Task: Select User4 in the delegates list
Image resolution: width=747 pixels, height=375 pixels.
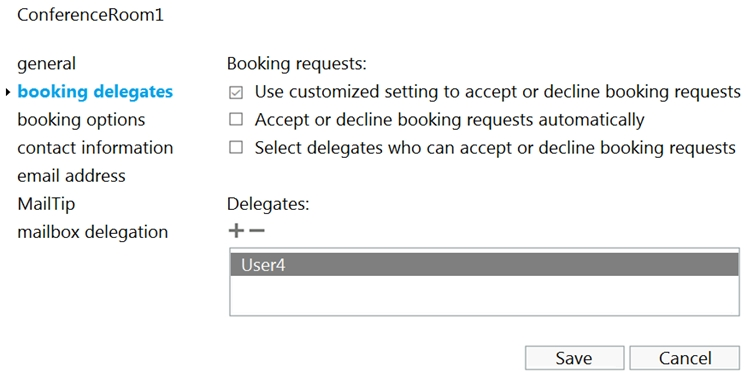Action: pos(485,264)
